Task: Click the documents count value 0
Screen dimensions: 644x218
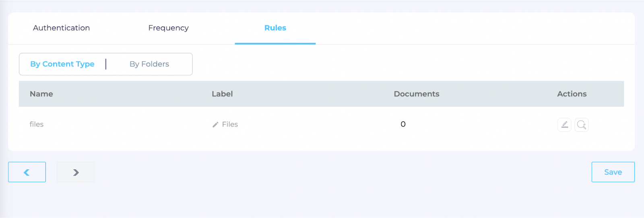Action: [x=403, y=124]
